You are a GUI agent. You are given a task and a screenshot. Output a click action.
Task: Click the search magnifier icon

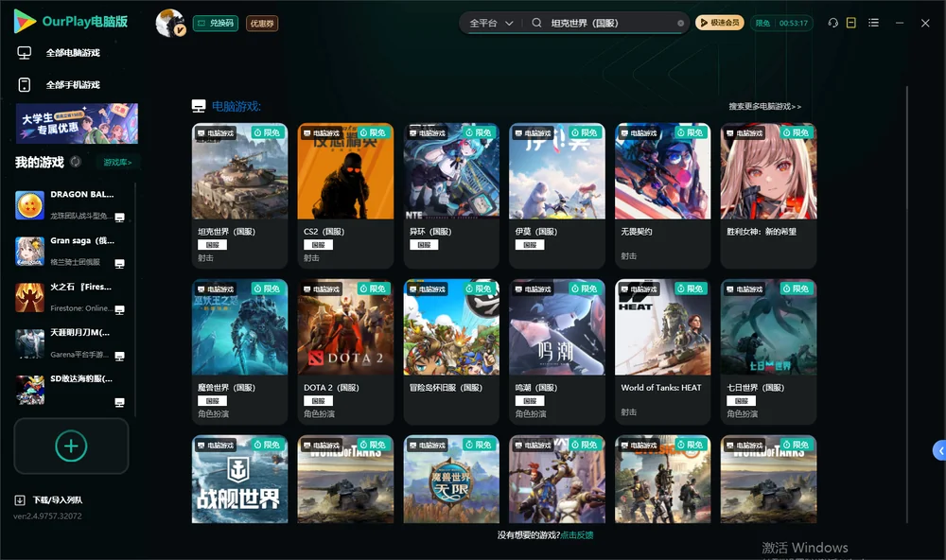[536, 23]
